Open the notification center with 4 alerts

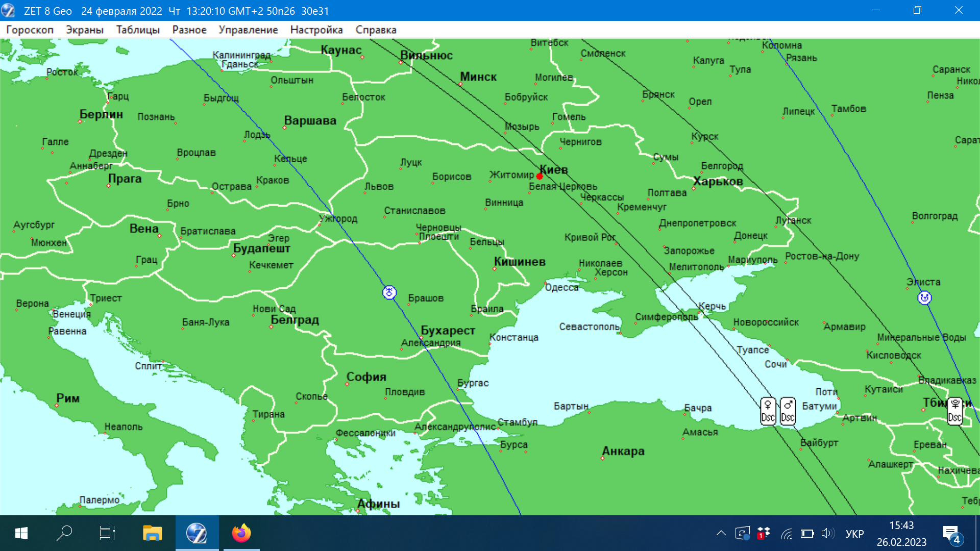[x=951, y=534]
